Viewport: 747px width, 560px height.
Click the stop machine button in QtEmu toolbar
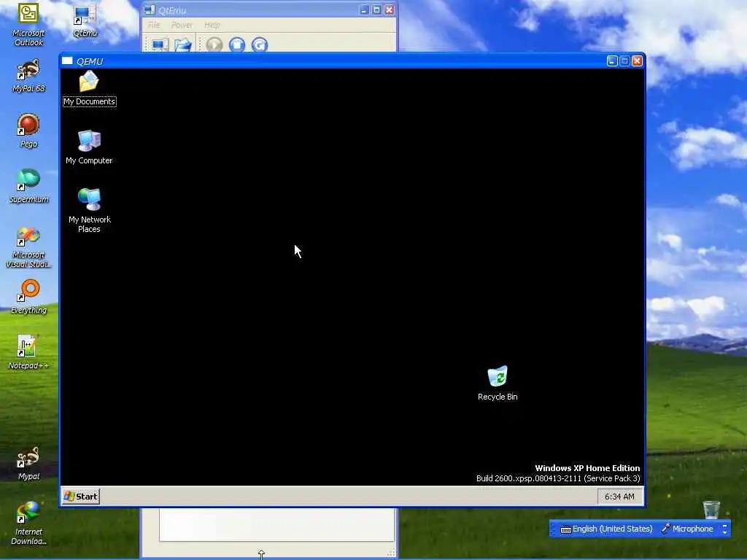pos(237,44)
